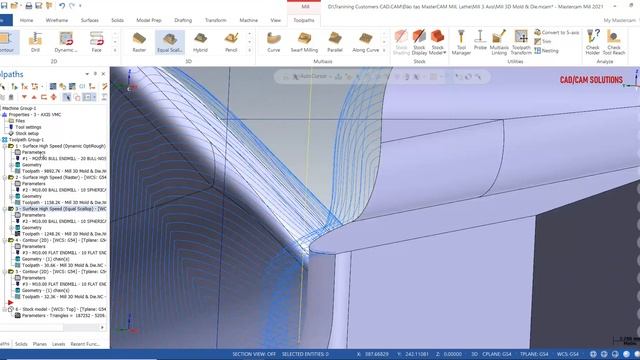Open the View ribbon tab
This screenshot has width=640, height=360.
click(x=276, y=20)
